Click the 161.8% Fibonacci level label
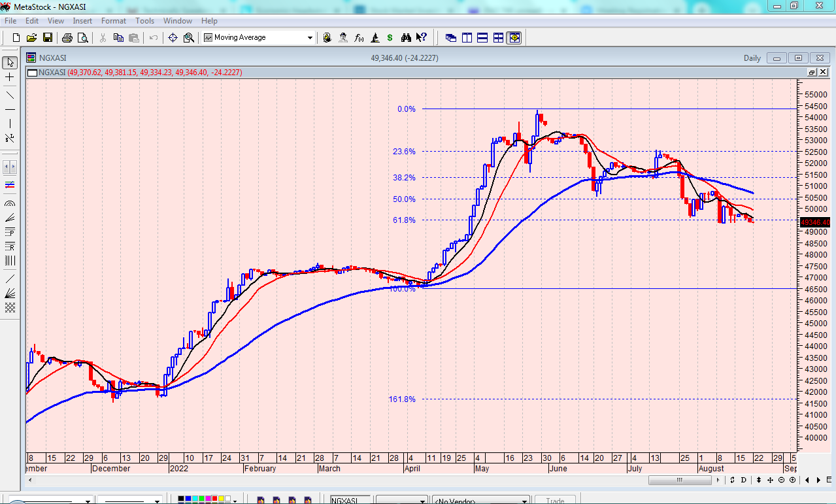Screen dimensions: 836x504 [402, 399]
